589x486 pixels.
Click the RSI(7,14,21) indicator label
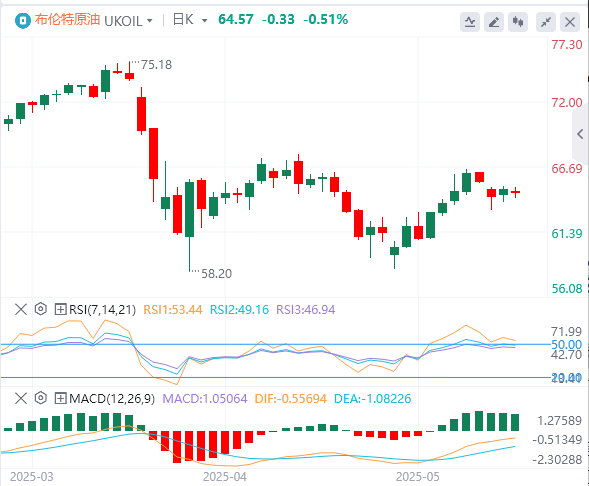[103, 309]
